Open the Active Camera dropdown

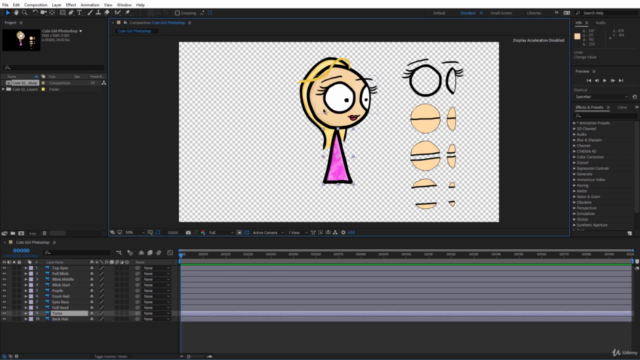tap(268, 233)
